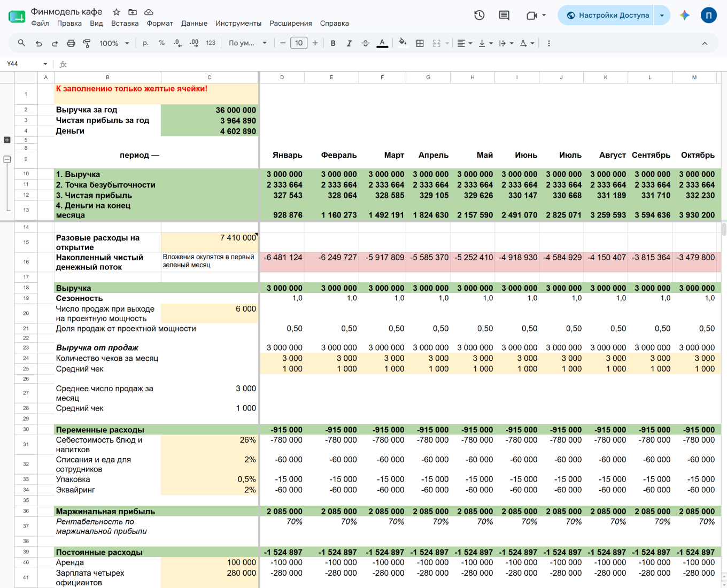Open the font family dropdown
727x588 pixels.
248,43
